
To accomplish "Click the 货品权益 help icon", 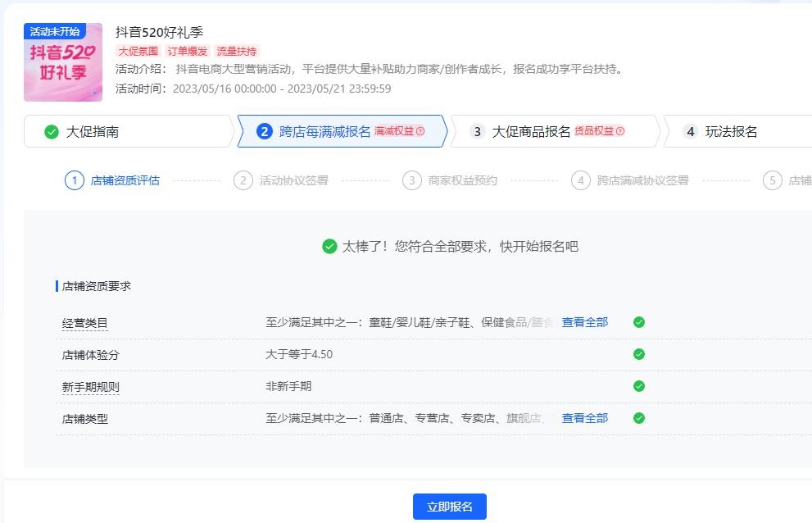I will point(620,131).
